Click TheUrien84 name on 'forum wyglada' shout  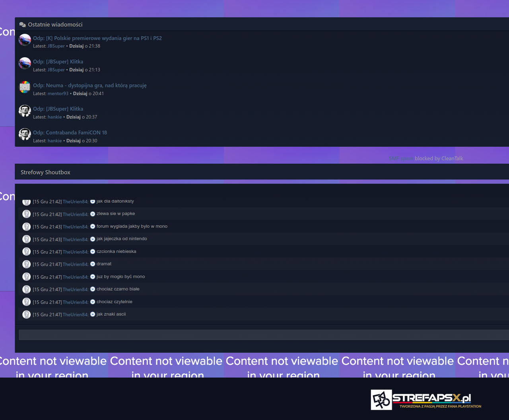(76, 227)
